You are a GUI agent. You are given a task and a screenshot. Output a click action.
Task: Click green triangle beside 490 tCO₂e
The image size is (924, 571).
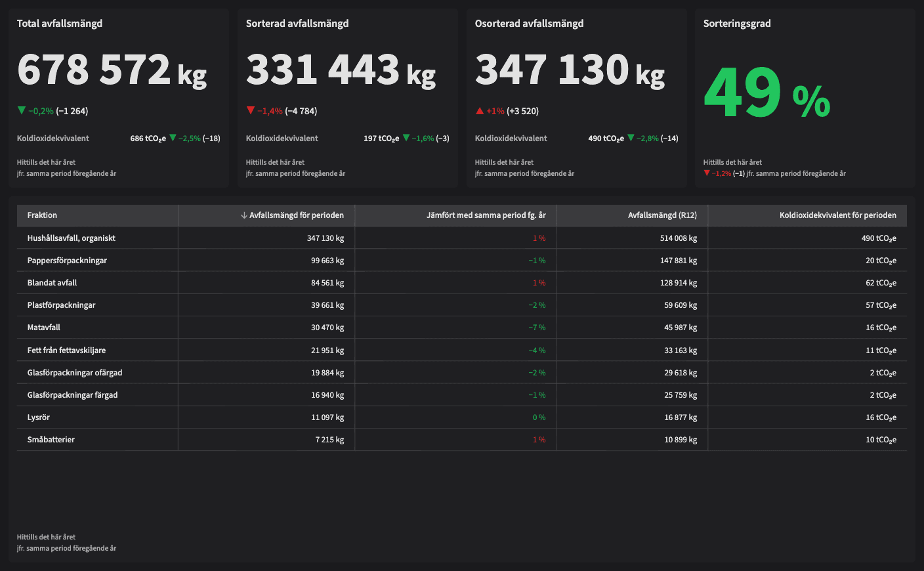point(631,138)
